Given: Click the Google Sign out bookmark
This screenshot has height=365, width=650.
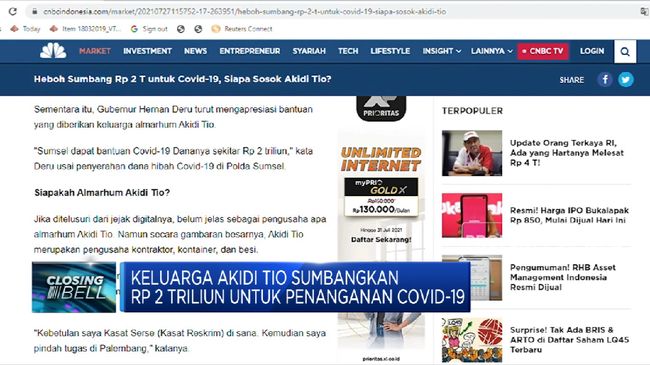Looking at the screenshot, I should click(x=149, y=29).
